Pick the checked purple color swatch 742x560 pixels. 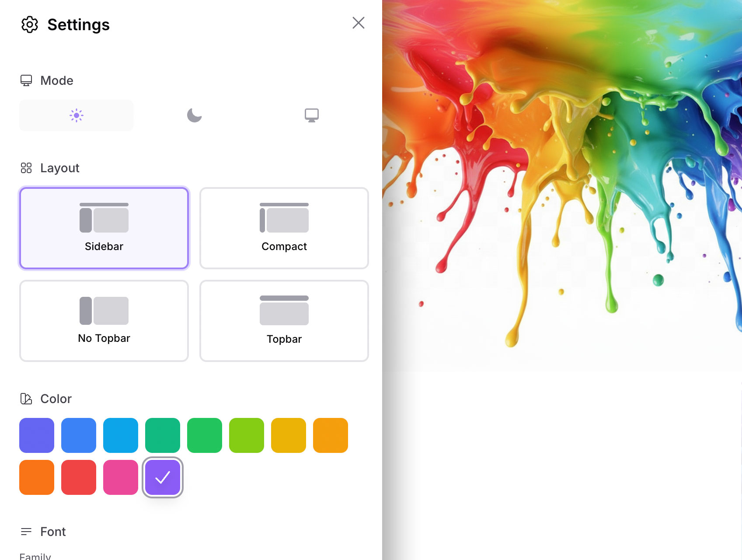point(163,477)
